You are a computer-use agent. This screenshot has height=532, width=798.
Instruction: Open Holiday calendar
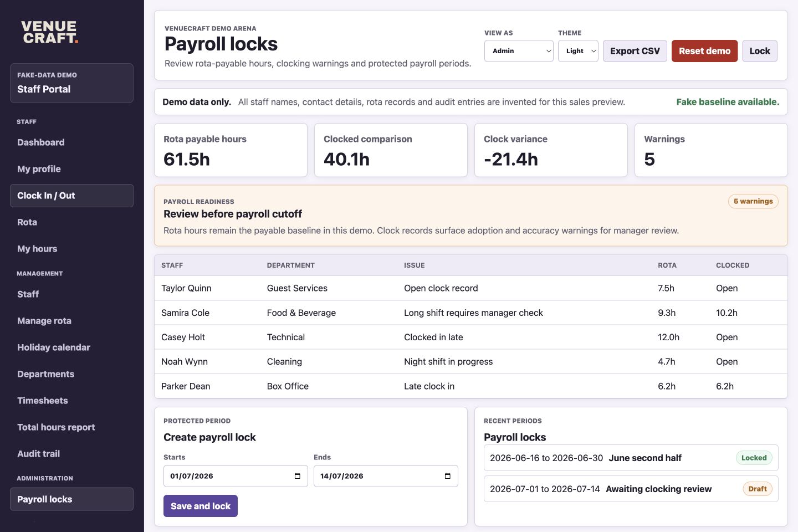pyautogui.click(x=71, y=347)
